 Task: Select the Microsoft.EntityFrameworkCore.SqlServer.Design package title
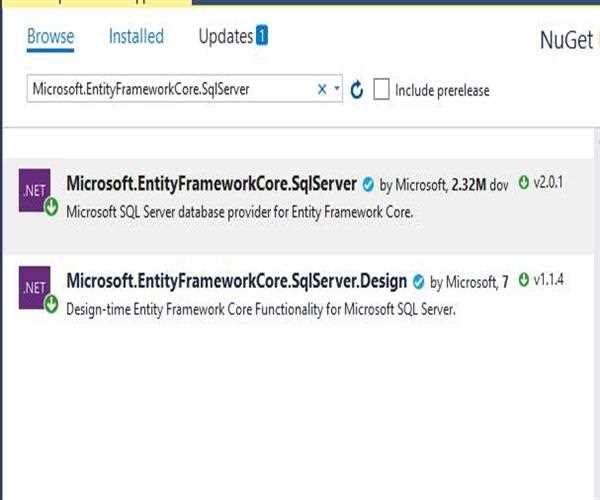pos(236,281)
